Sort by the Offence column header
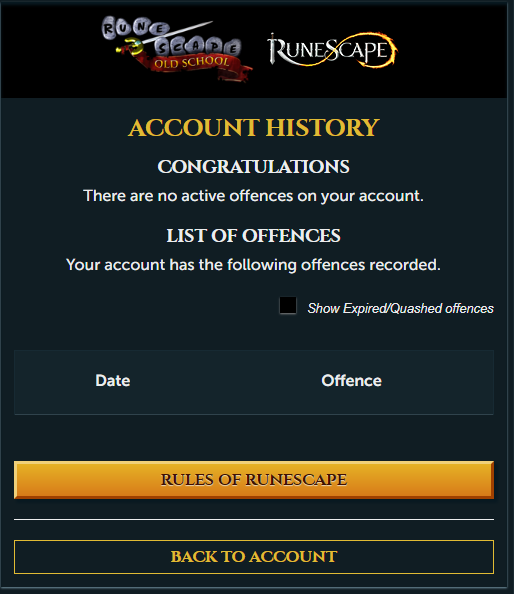Viewport: 514px width, 594px height. click(x=352, y=381)
